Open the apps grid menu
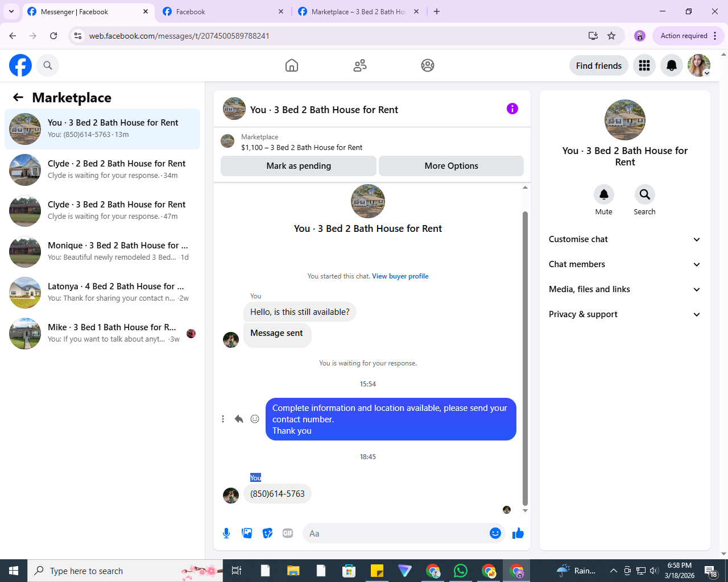This screenshot has width=728, height=582. tap(644, 65)
